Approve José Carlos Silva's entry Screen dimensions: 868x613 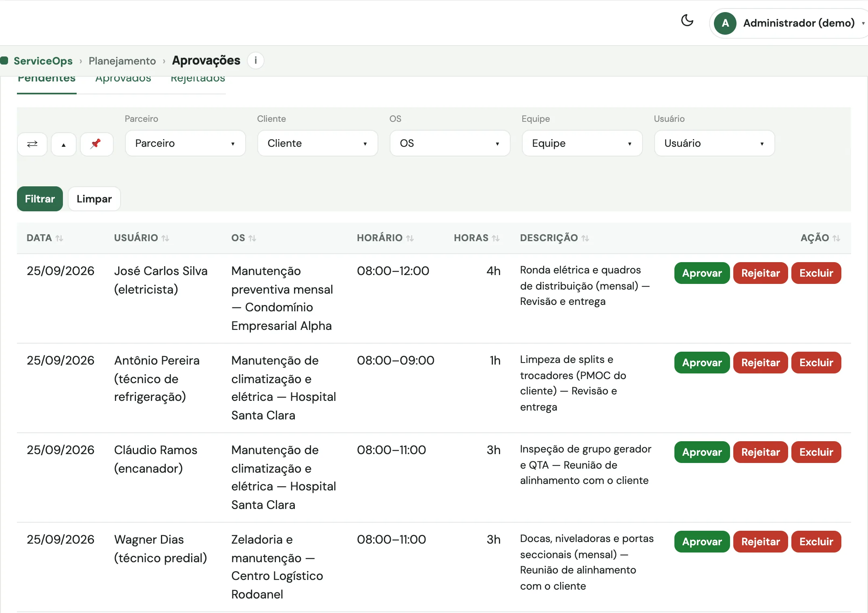pyautogui.click(x=702, y=273)
